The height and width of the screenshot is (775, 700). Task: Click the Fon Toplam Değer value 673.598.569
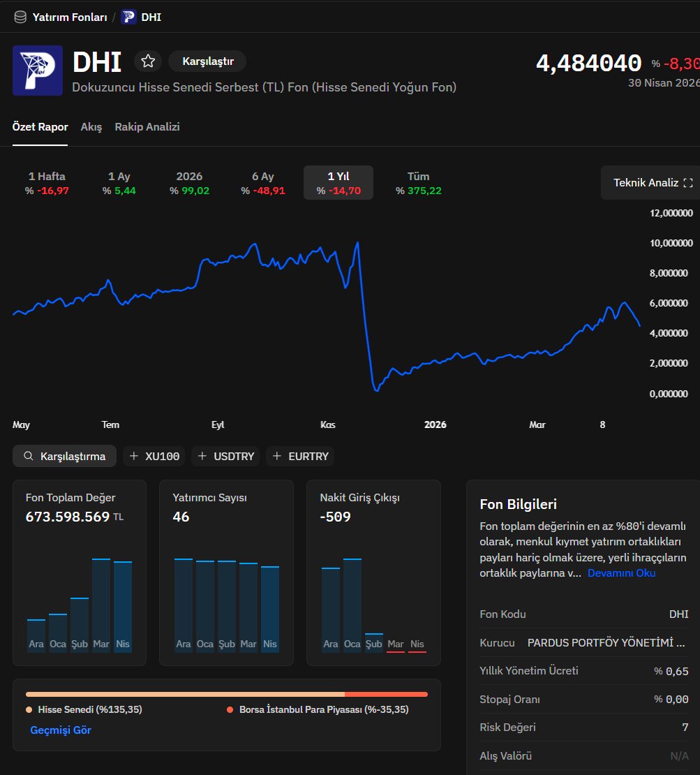68,517
